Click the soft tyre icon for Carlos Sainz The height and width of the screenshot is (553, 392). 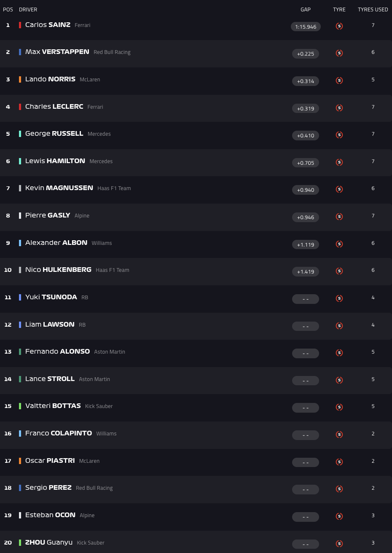(339, 26)
